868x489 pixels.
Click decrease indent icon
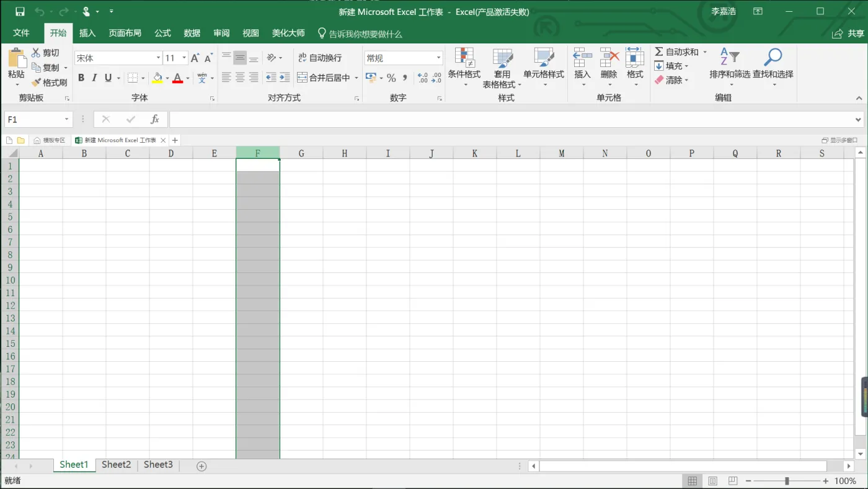tap(271, 78)
